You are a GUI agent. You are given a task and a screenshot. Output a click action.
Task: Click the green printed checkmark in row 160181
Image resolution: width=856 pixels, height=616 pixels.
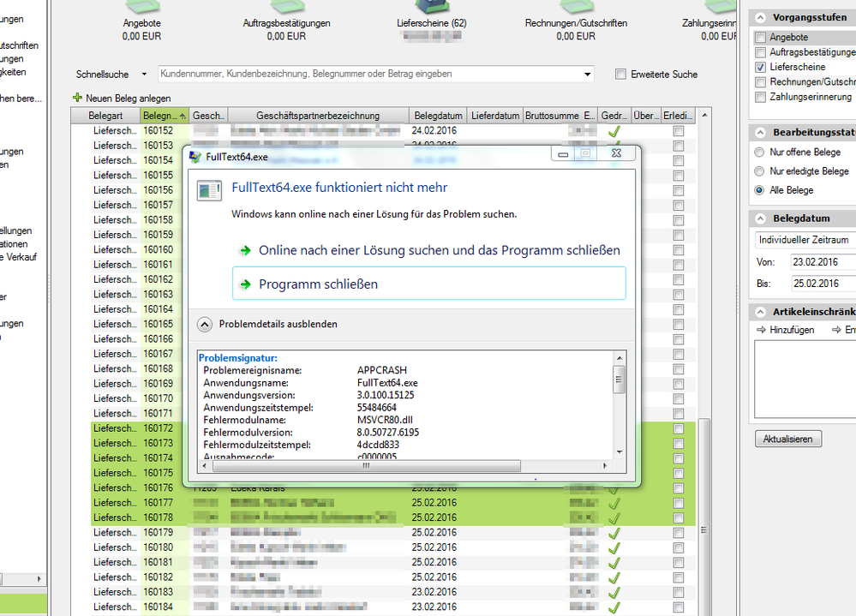tap(614, 563)
